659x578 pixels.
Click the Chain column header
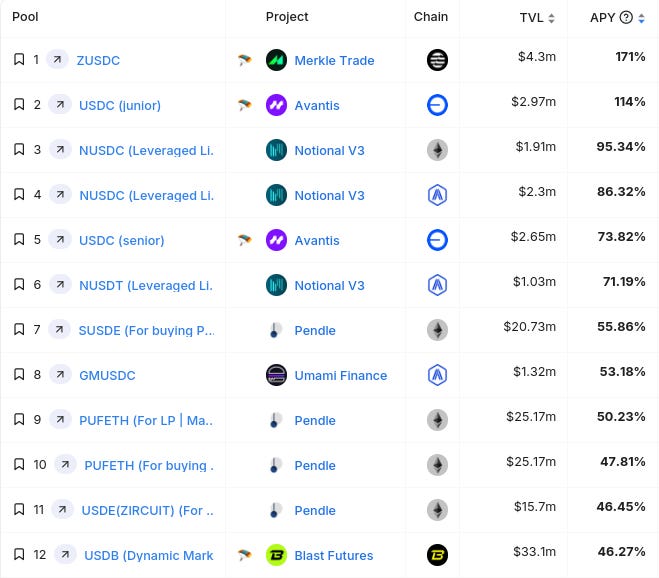(431, 16)
